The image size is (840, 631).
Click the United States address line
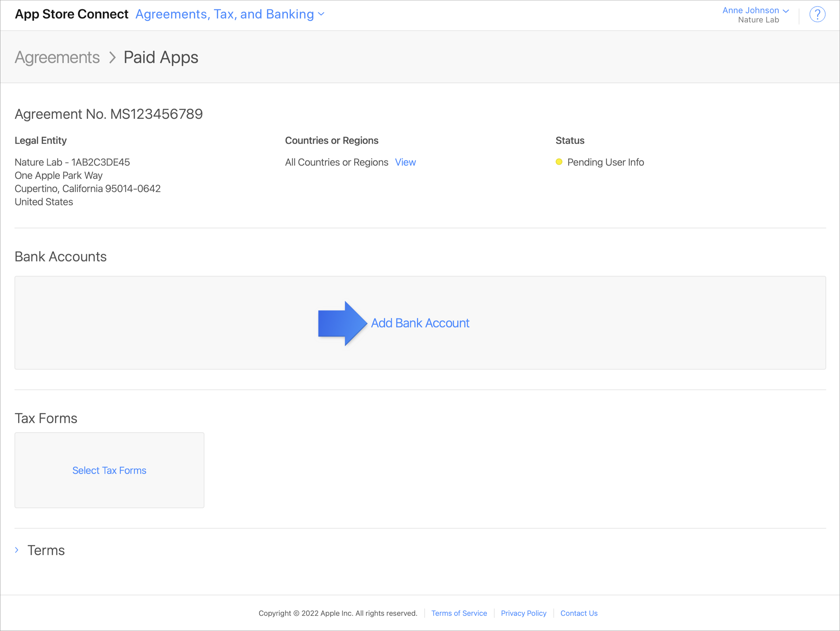coord(44,202)
